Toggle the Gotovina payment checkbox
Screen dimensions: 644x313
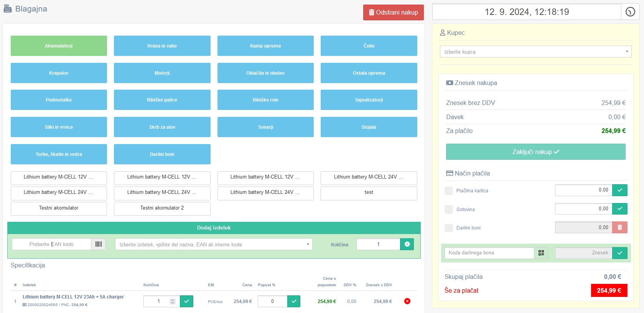448,210
